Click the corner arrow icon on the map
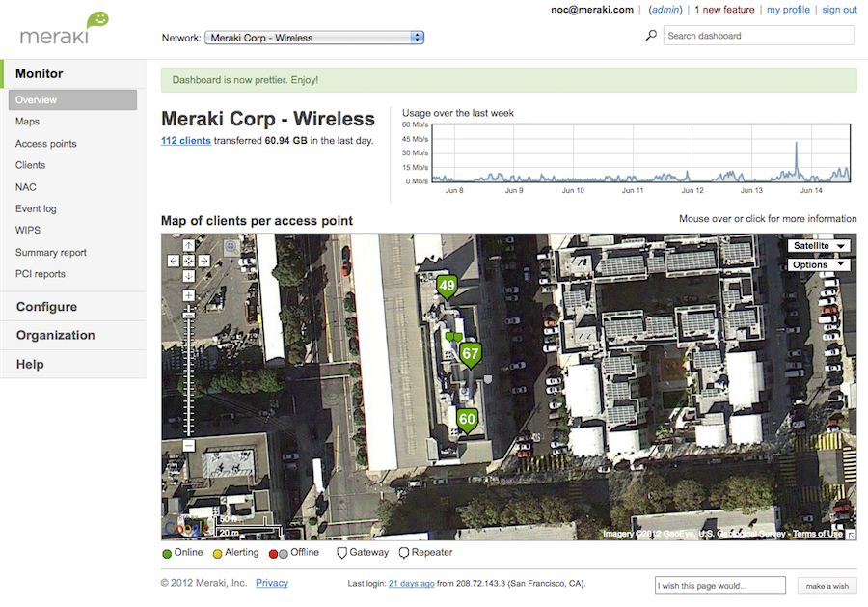This screenshot has width=868, height=607. tap(851, 535)
